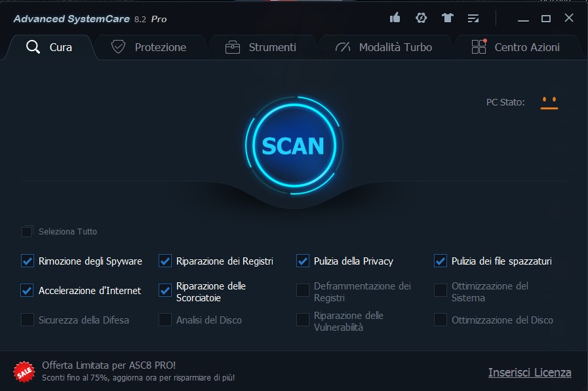The width and height of the screenshot is (588, 391).
Task: Start the big SCAN button
Action: (294, 145)
